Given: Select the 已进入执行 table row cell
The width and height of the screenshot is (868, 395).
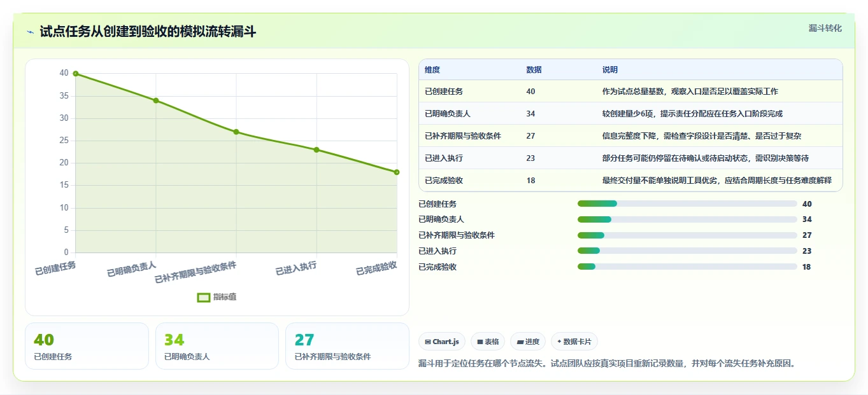Looking at the screenshot, I should 444,158.
